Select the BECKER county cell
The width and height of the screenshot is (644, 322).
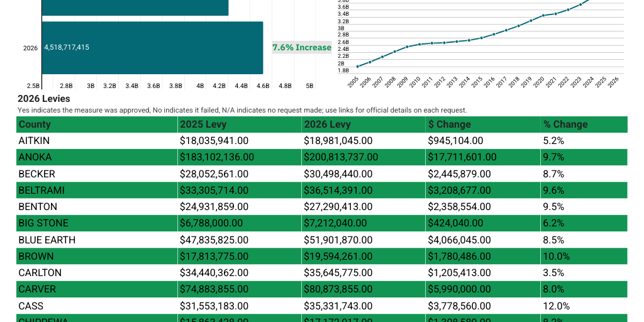[97, 174]
